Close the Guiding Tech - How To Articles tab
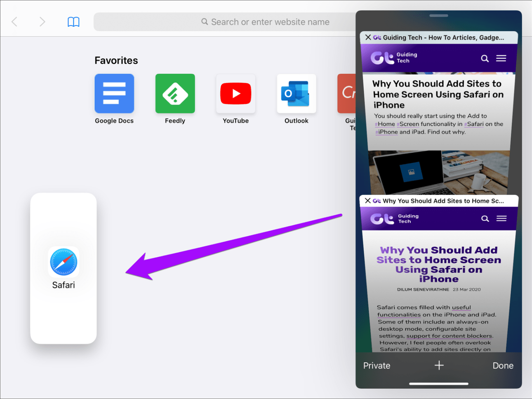The height and width of the screenshot is (399, 532). point(368,38)
